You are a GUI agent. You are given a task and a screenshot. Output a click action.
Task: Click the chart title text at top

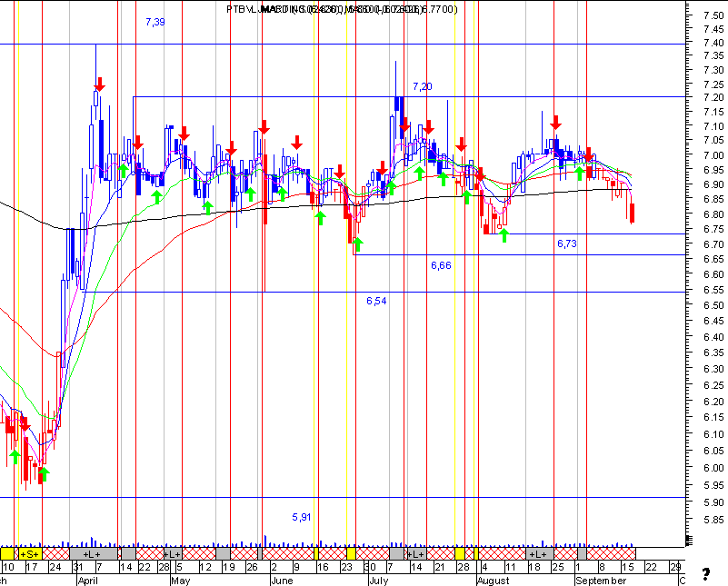pos(342,9)
